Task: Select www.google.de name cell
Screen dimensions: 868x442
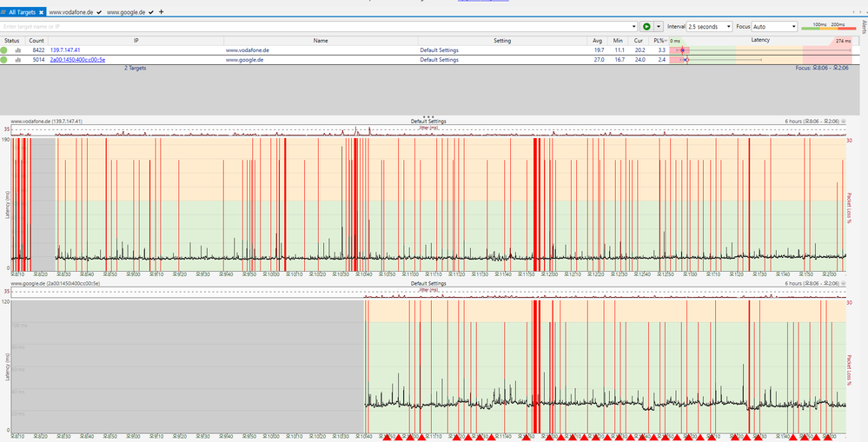Action: click(244, 60)
